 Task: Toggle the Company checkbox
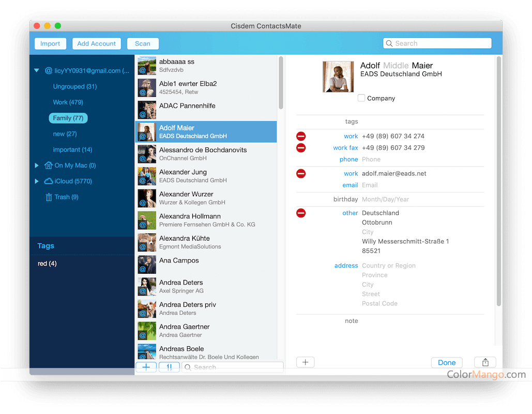(361, 98)
